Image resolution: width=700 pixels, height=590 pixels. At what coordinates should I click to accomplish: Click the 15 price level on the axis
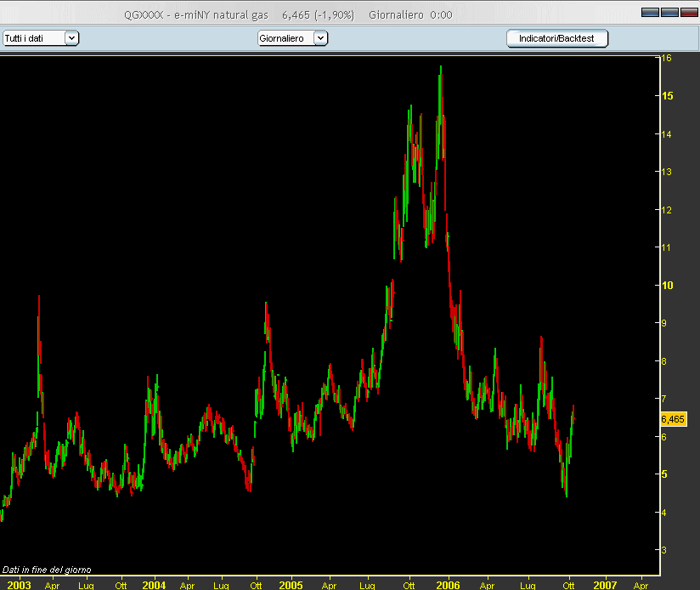(x=668, y=96)
